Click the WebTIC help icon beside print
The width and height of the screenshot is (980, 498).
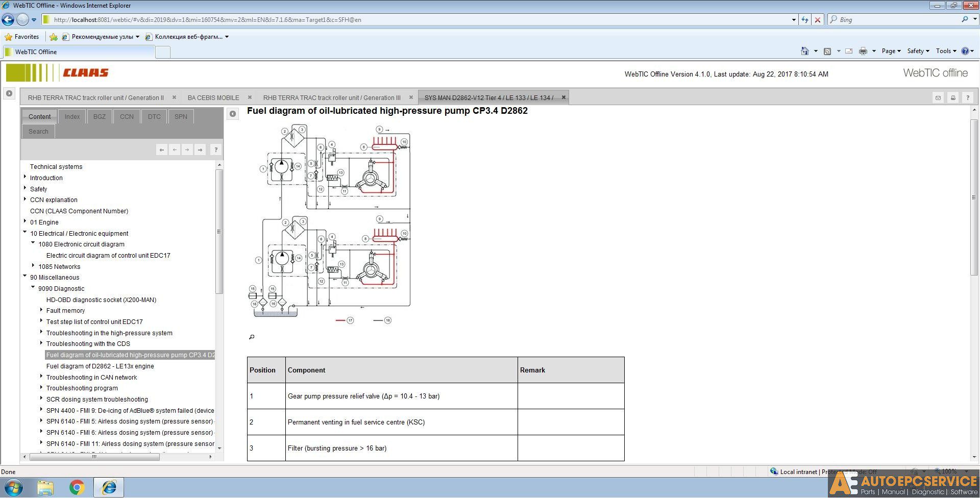point(968,97)
